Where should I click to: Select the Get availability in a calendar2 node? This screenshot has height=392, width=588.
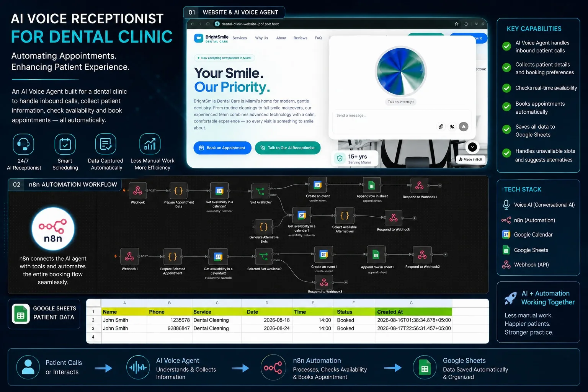[x=218, y=257]
